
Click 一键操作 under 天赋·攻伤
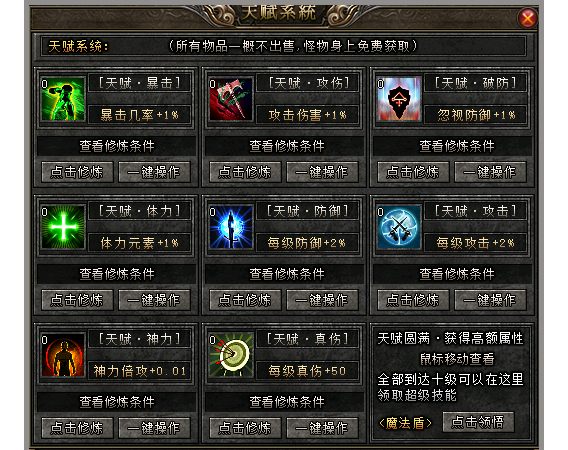(x=322, y=172)
